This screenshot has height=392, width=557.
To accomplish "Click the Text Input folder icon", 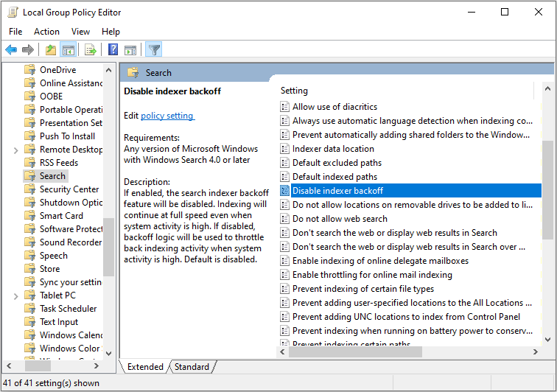I will 30,322.
